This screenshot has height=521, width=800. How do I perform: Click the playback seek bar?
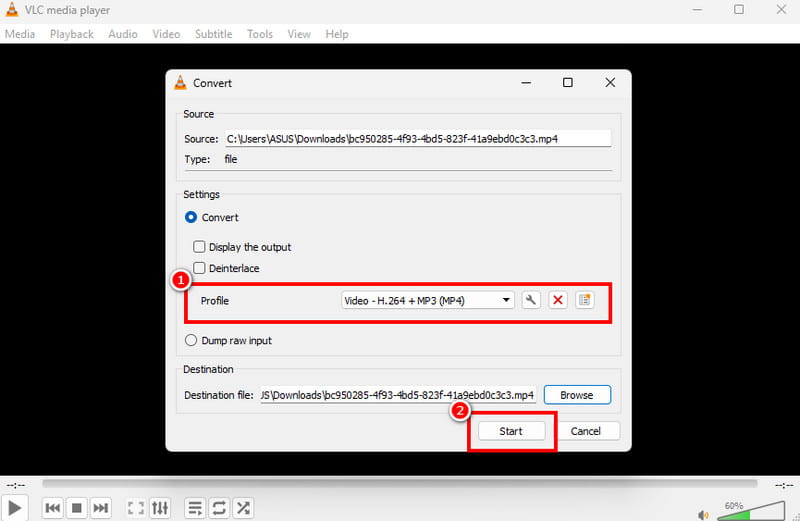(x=399, y=483)
